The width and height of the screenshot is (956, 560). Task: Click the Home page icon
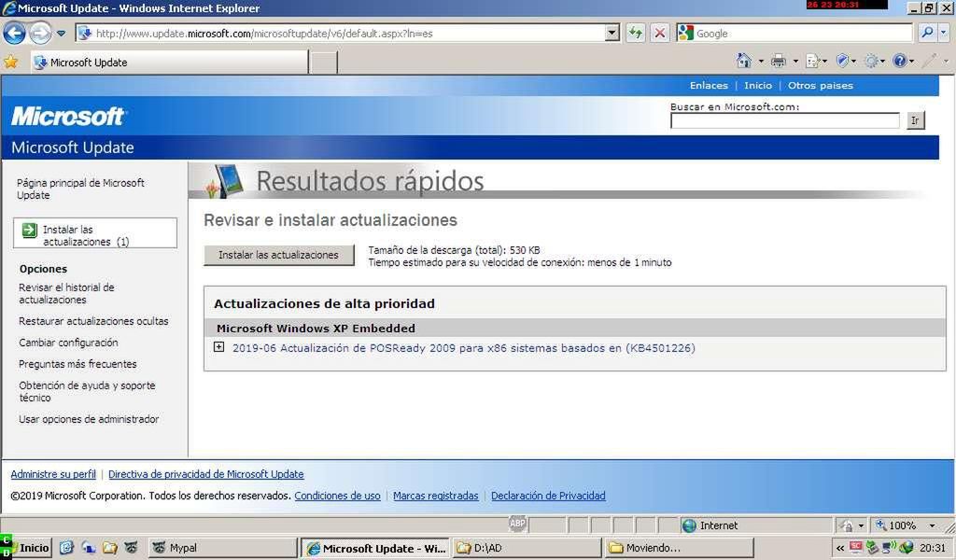[744, 61]
